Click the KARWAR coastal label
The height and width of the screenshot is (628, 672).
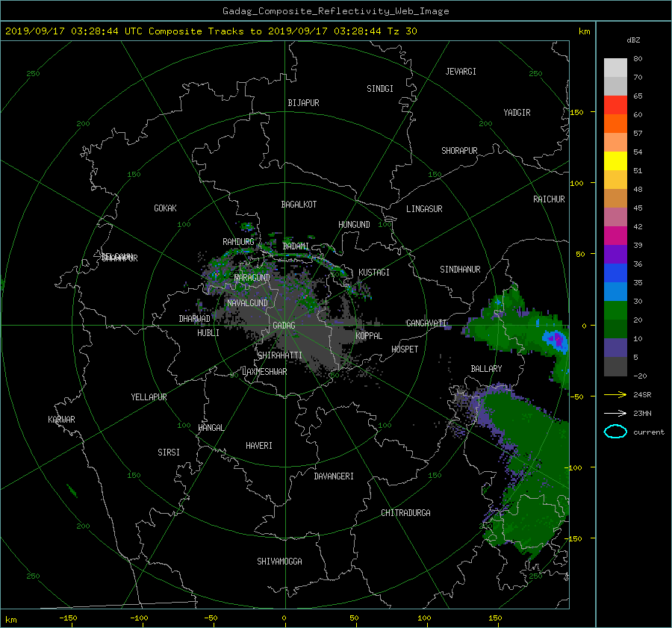pos(61,420)
